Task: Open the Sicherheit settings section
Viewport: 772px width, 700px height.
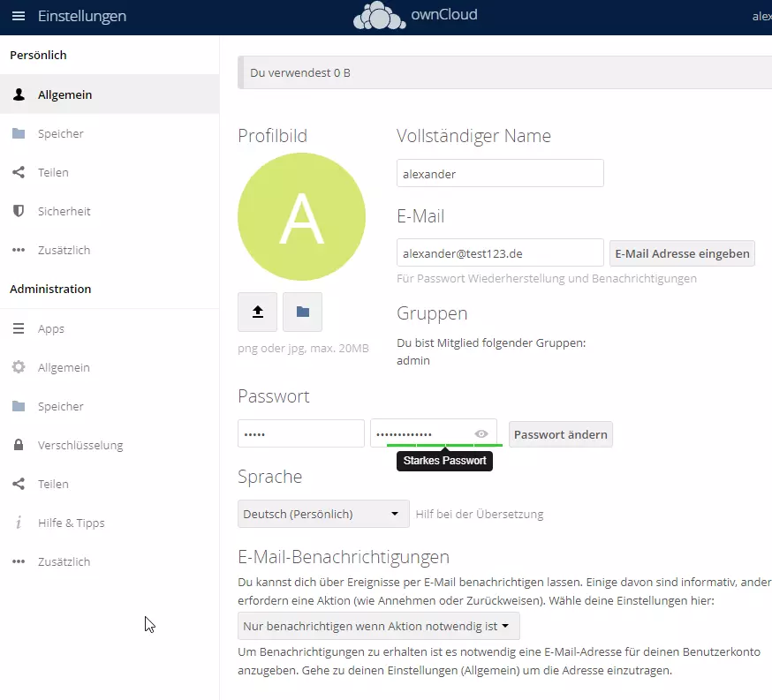Action: click(x=68, y=211)
